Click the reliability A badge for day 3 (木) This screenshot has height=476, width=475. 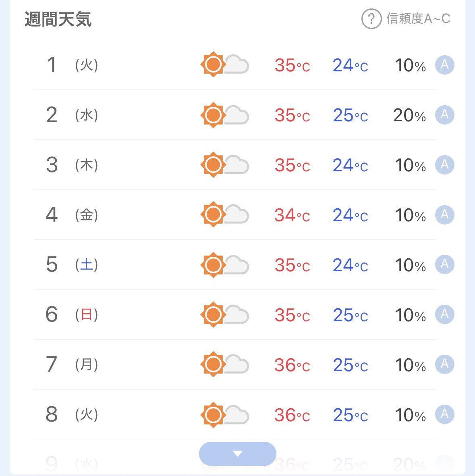click(x=445, y=164)
